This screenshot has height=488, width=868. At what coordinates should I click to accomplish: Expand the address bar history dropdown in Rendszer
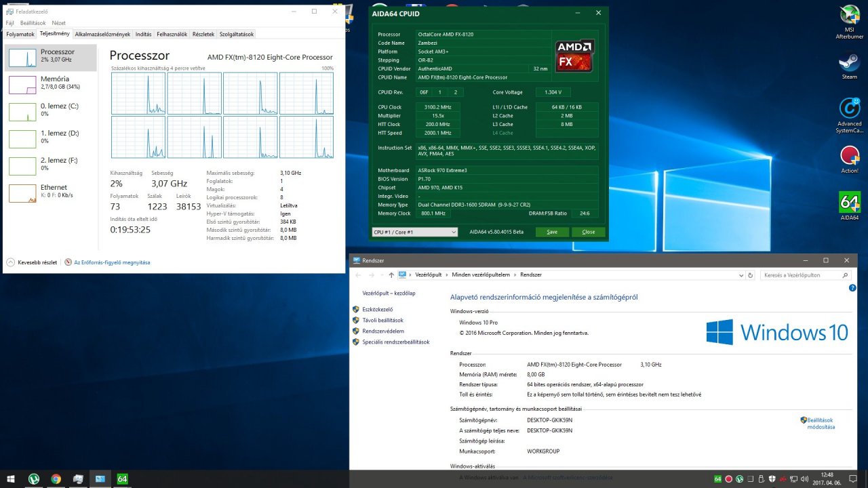pyautogui.click(x=741, y=275)
